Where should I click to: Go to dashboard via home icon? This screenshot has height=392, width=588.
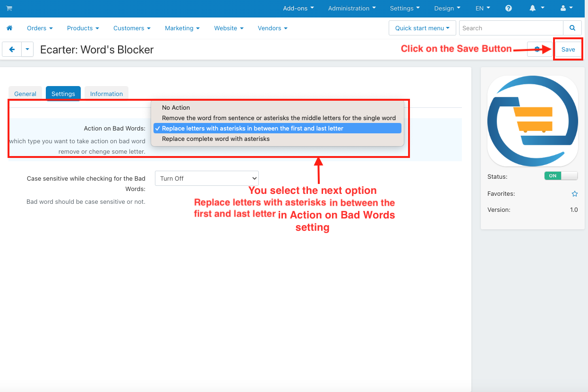point(9,28)
